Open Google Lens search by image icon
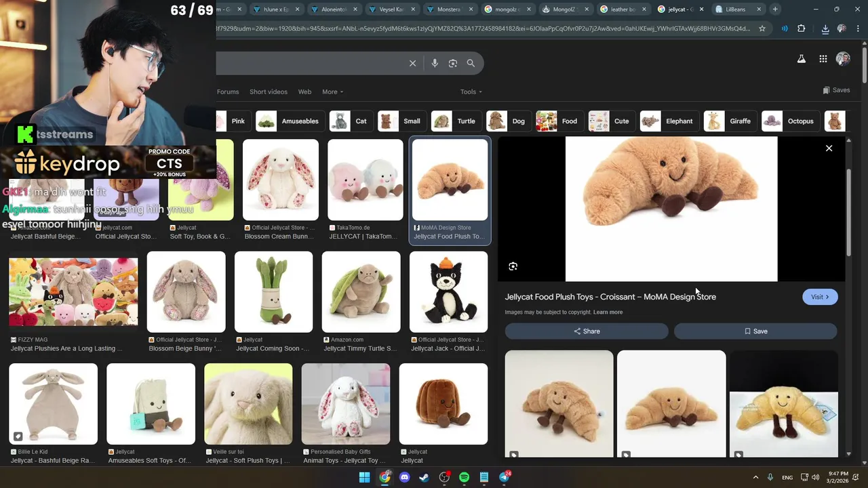 click(x=453, y=63)
